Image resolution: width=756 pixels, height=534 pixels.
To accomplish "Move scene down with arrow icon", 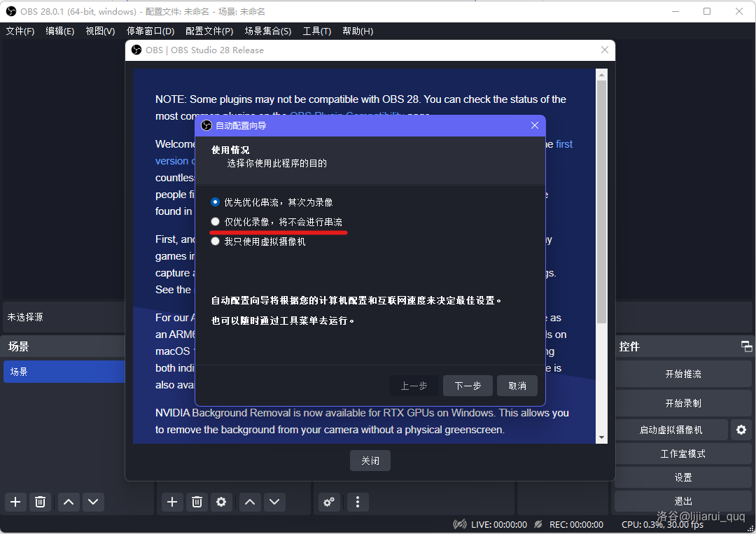I will (93, 503).
